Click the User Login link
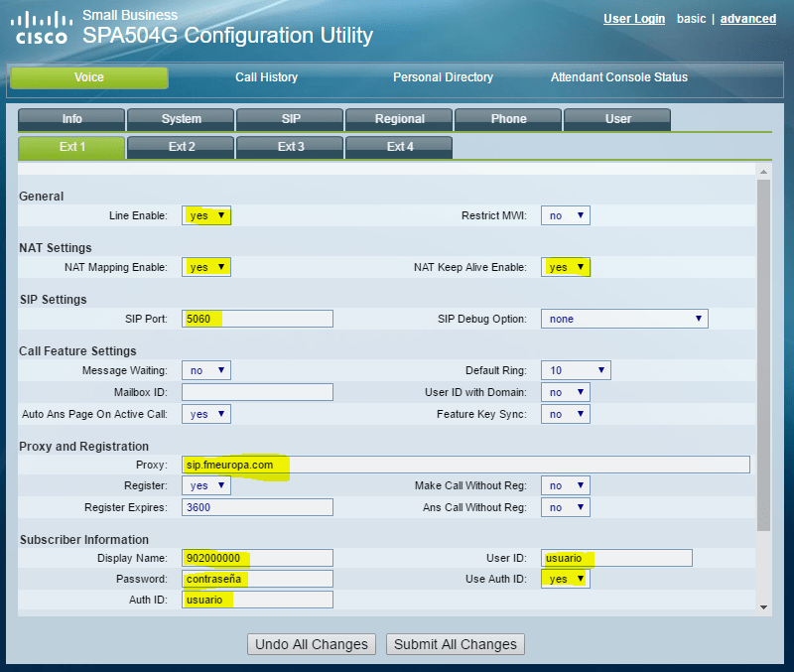 click(634, 19)
